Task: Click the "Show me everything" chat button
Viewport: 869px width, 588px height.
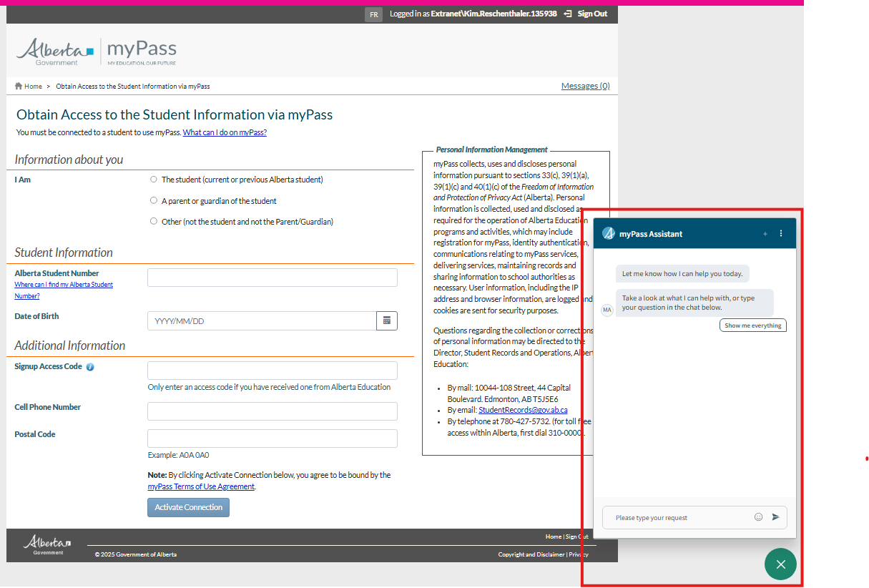Action: (x=752, y=325)
